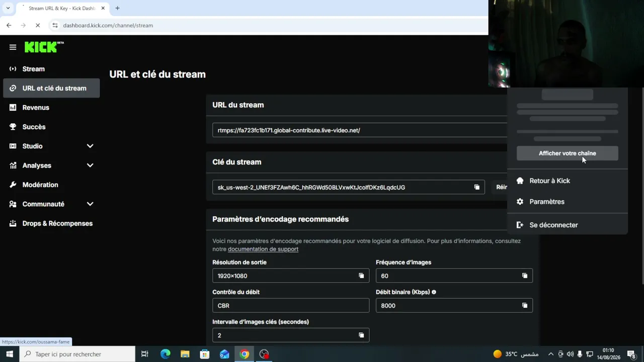Open the Modération section
The height and width of the screenshot is (362, 644).
tap(51, 185)
